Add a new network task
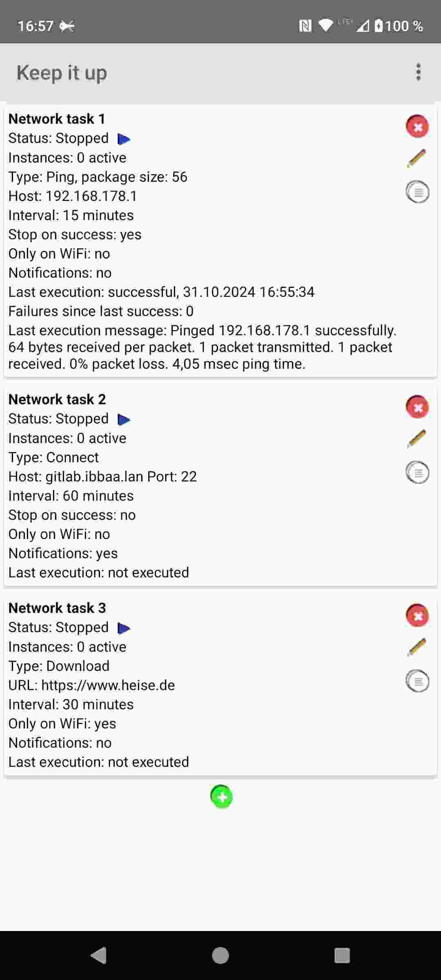The image size is (441, 980). [221, 797]
